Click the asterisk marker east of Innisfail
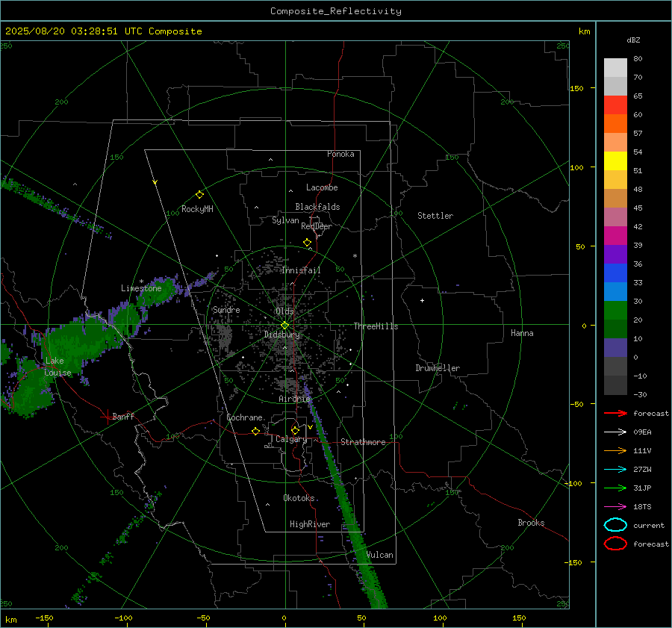Screen dimensions: 672x628 tap(355, 256)
